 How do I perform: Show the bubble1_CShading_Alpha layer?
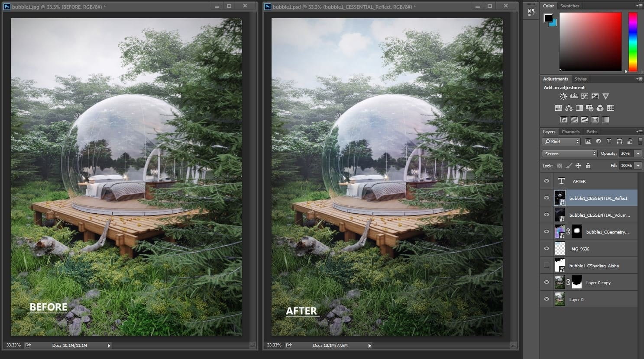pos(547,266)
